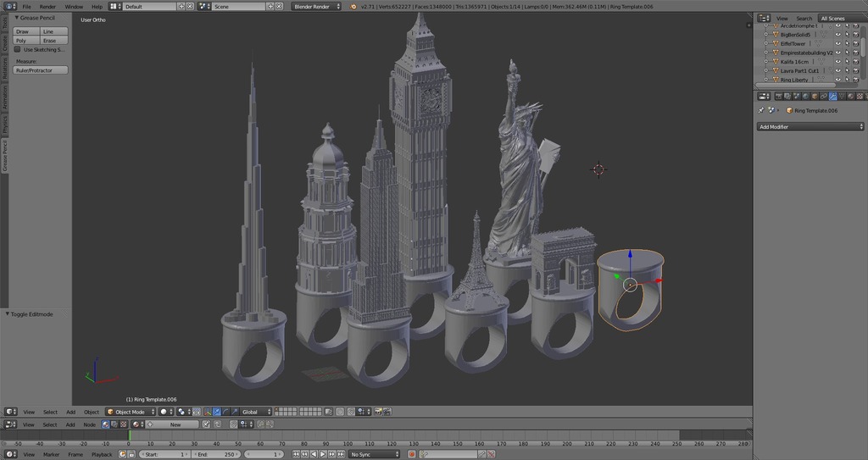Add a new scene with plus icon
This screenshot has width=868, height=460.
(x=270, y=7)
